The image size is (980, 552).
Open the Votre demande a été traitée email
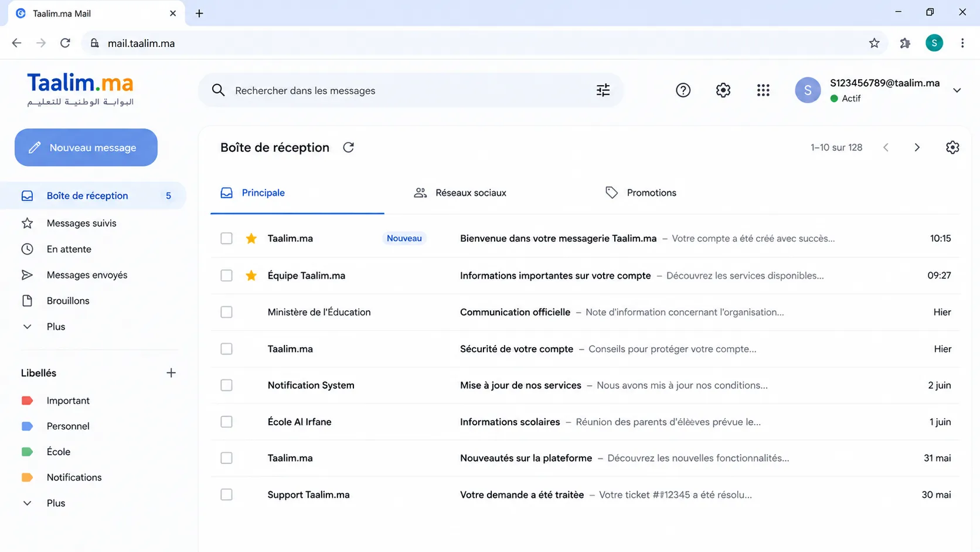(585, 495)
